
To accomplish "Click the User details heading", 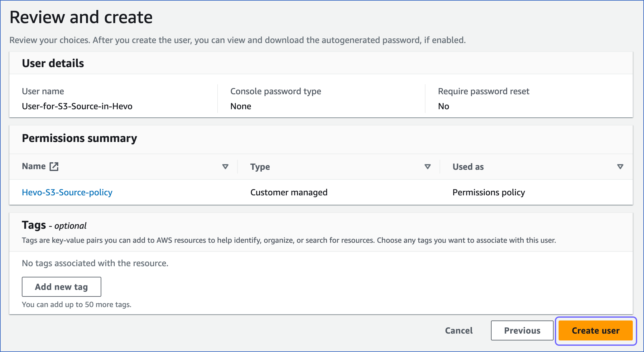I will pyautogui.click(x=53, y=63).
